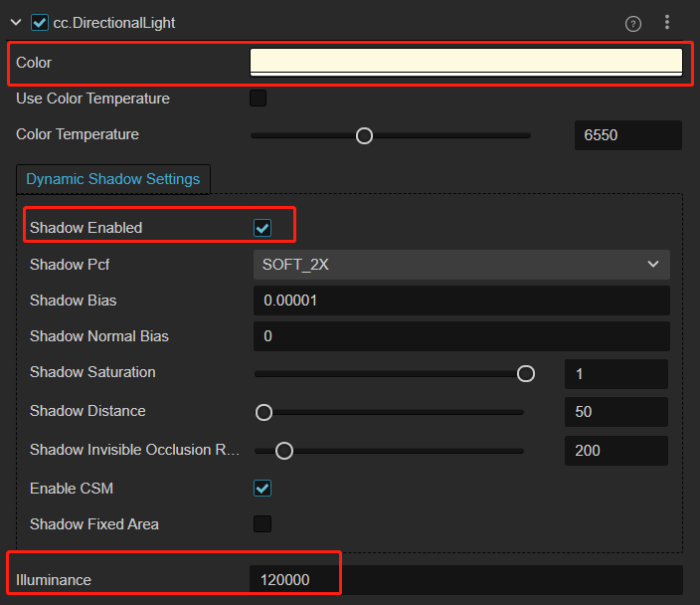
Task: Click the Shadow Bias input field
Action: 461,301
